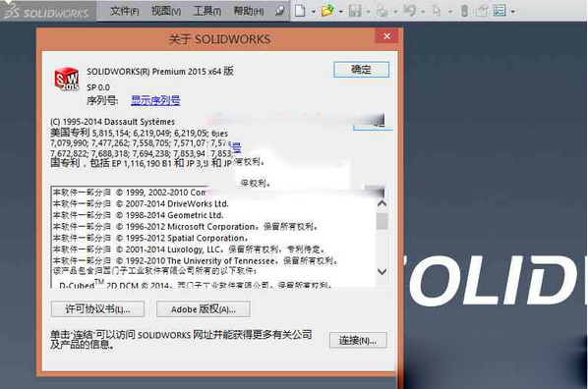Expand the Select tool dropdown arrow
Image resolution: width=588 pixels, height=389 pixels.
tap(450, 12)
